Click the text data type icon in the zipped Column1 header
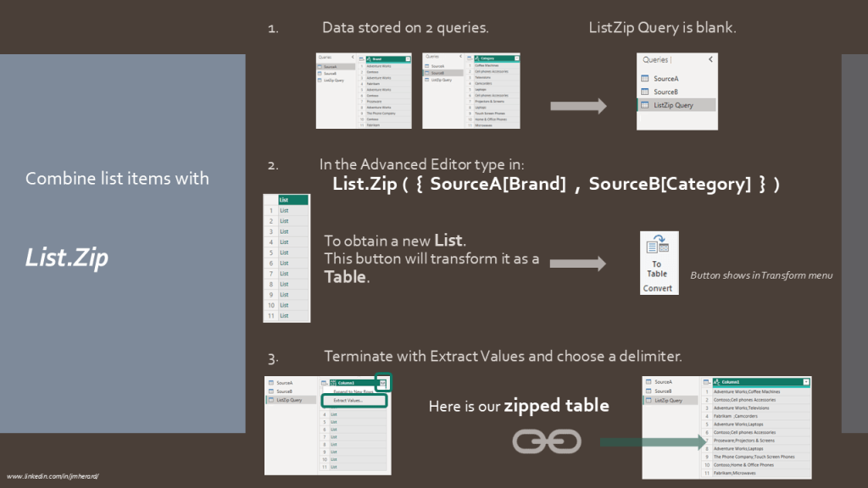The width and height of the screenshot is (868, 488). [719, 382]
